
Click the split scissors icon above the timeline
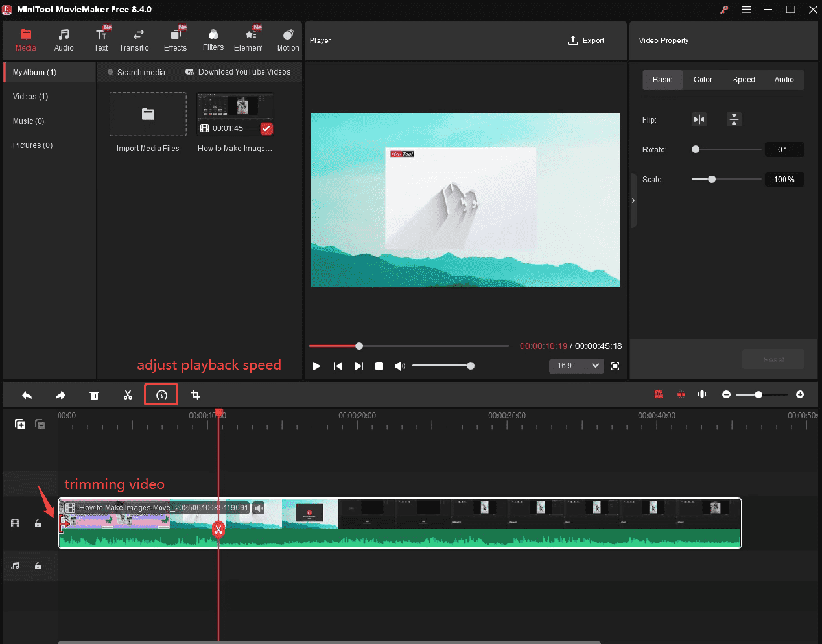pyautogui.click(x=128, y=394)
